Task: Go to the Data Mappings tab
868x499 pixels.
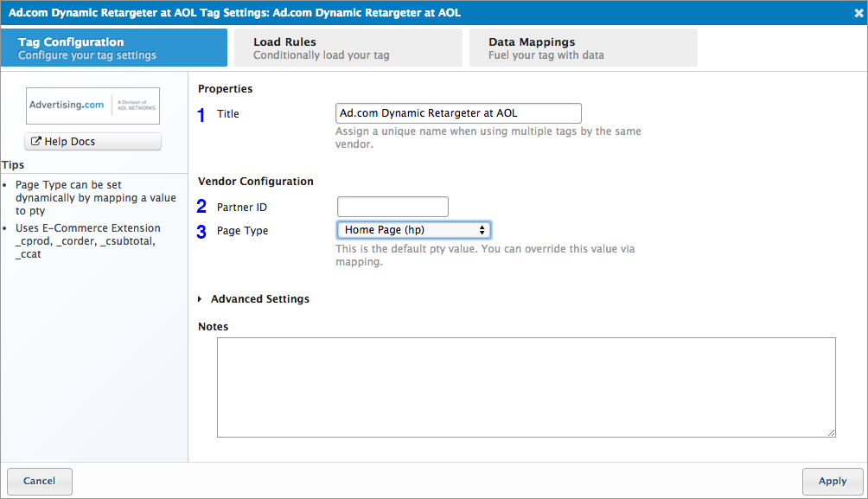Action: 584,48
